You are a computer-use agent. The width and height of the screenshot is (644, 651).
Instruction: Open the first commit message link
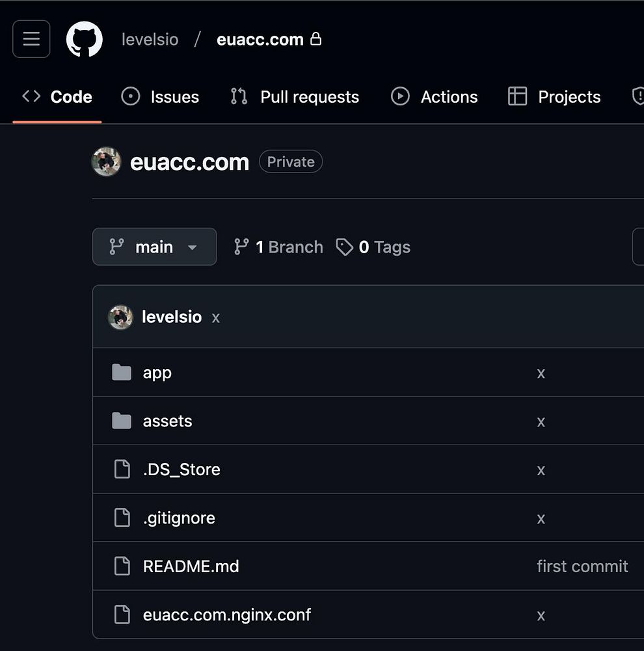582,566
